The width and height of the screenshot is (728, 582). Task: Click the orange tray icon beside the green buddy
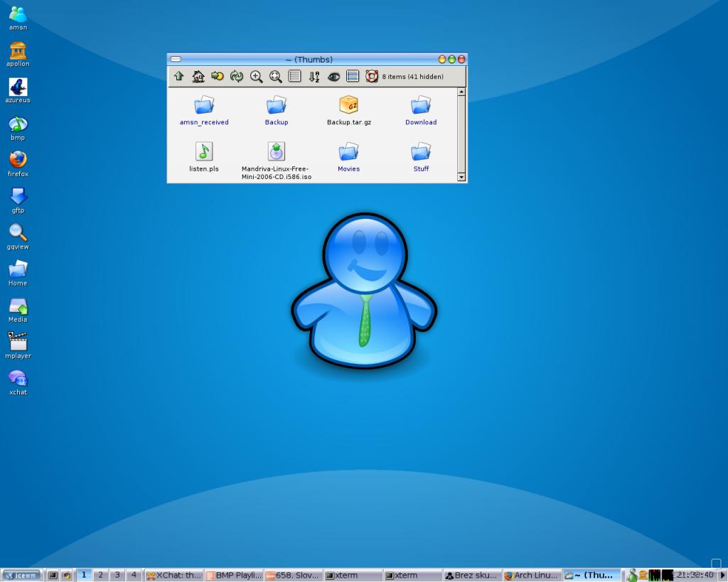pyautogui.click(x=643, y=576)
